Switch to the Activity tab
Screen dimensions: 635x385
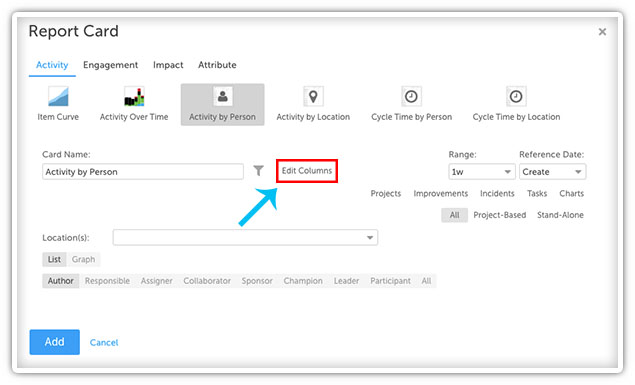[x=52, y=65]
